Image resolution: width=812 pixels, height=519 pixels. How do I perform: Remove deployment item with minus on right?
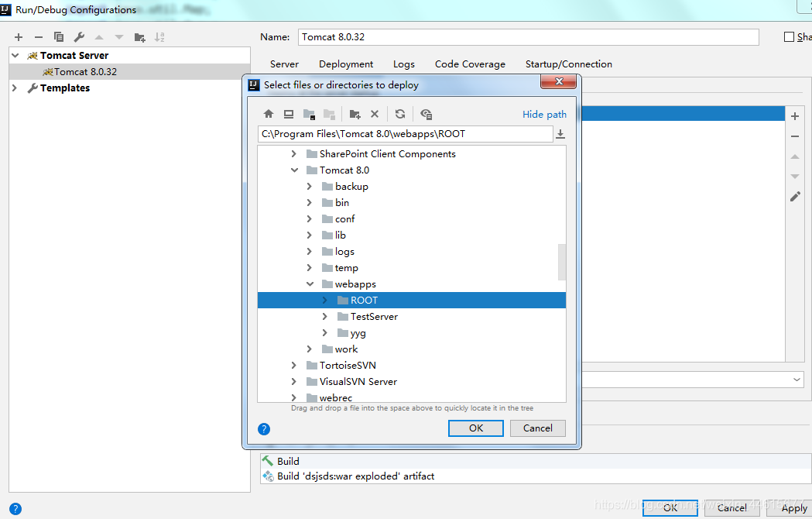(x=795, y=136)
